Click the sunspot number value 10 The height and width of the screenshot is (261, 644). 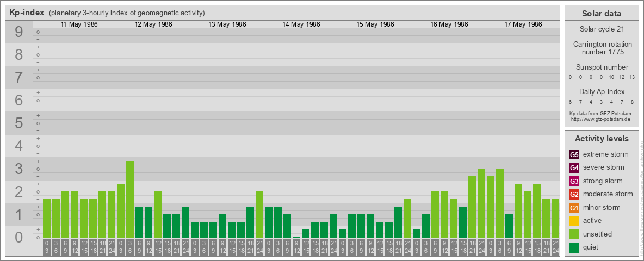[611, 77]
